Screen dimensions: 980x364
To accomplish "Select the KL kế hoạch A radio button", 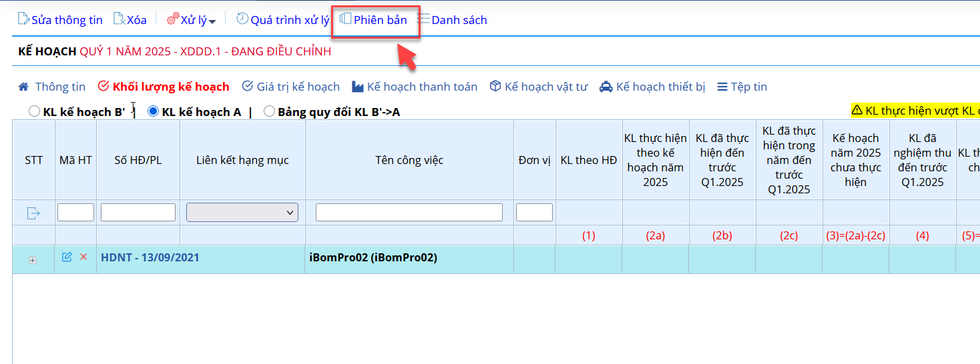I will (153, 111).
